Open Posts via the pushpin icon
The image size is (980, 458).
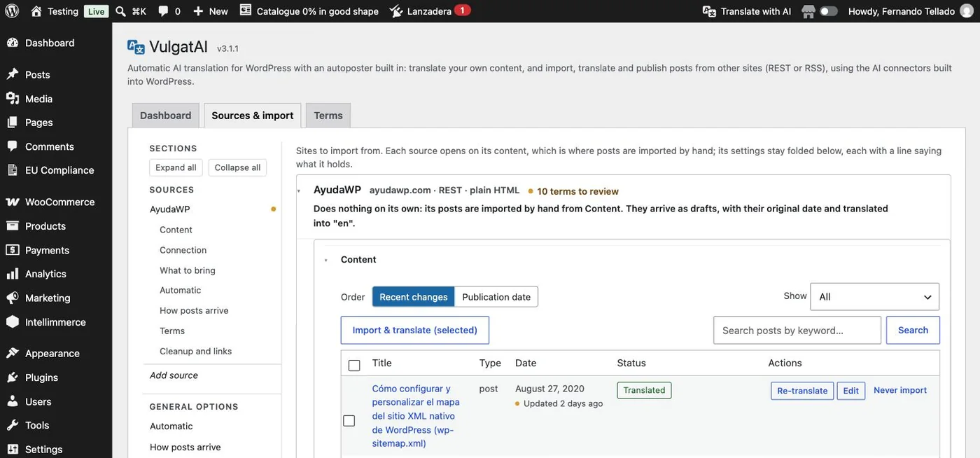[13, 74]
